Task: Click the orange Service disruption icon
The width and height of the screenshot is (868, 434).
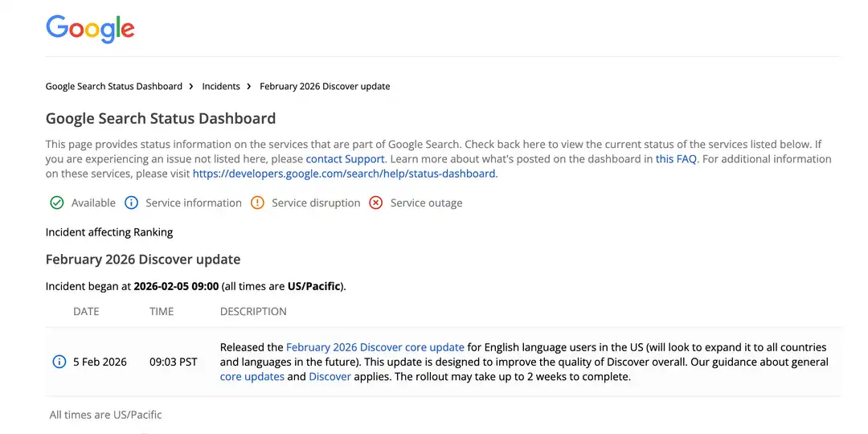Action: [258, 203]
